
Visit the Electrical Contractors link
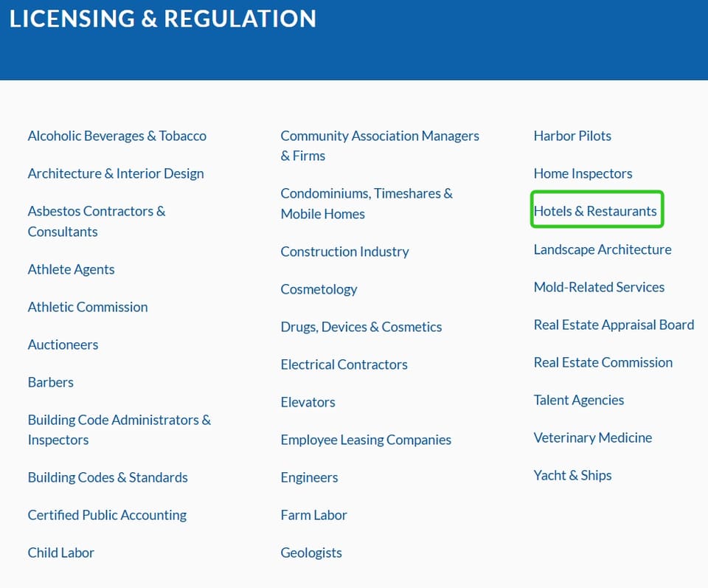click(344, 364)
